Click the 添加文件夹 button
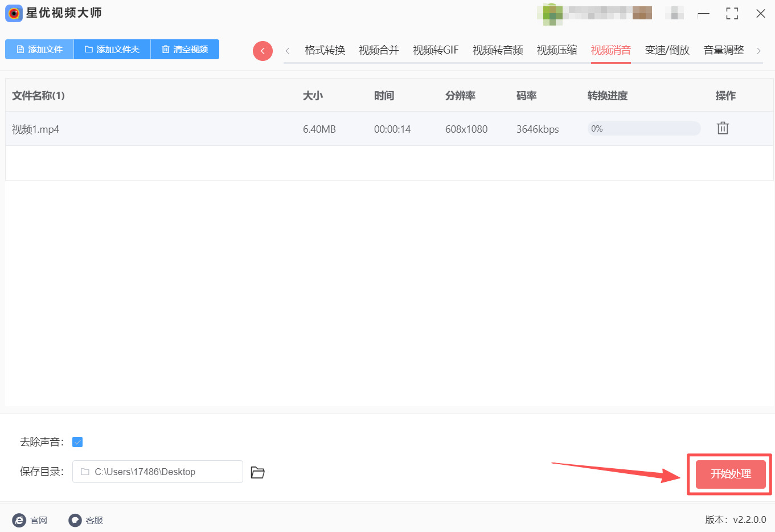This screenshot has width=775, height=532. 112,50
